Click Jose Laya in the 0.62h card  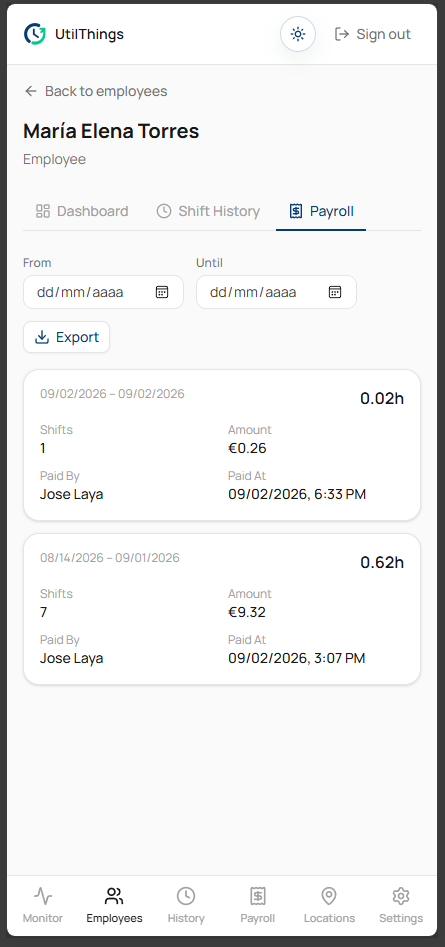71,658
